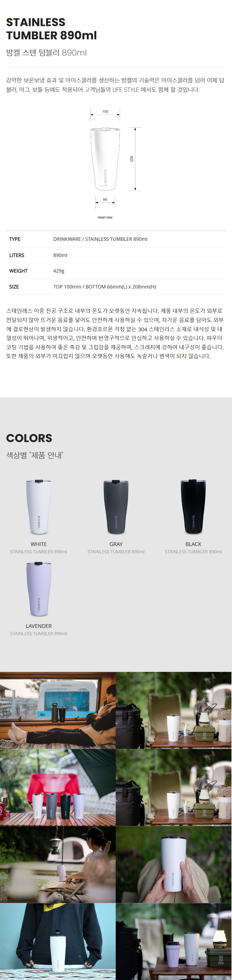Click the LAVENDER color label
This screenshot has width=232, height=980.
pyautogui.click(x=39, y=626)
